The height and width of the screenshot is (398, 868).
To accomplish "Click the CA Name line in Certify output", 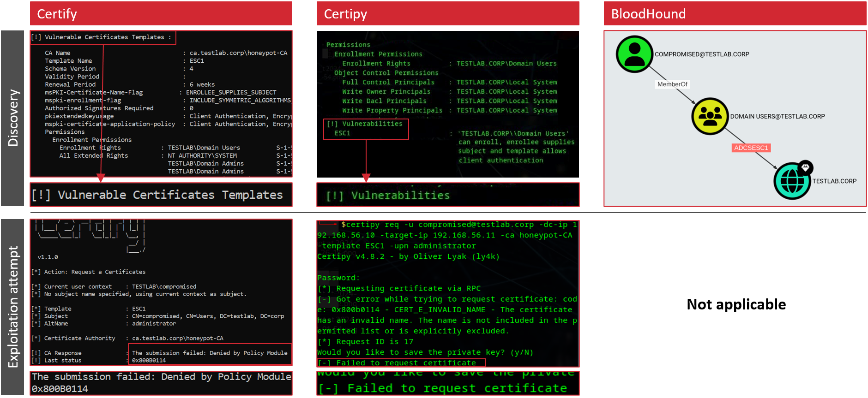I will (x=166, y=53).
